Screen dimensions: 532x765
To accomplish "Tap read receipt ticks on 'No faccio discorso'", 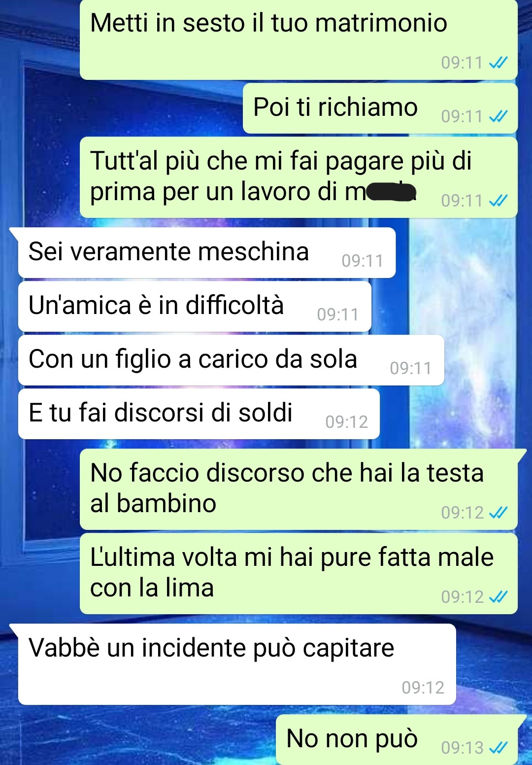I will [498, 513].
